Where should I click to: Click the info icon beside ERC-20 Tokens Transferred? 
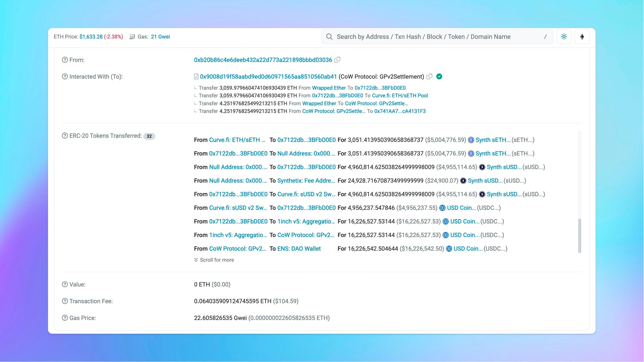[65, 136]
